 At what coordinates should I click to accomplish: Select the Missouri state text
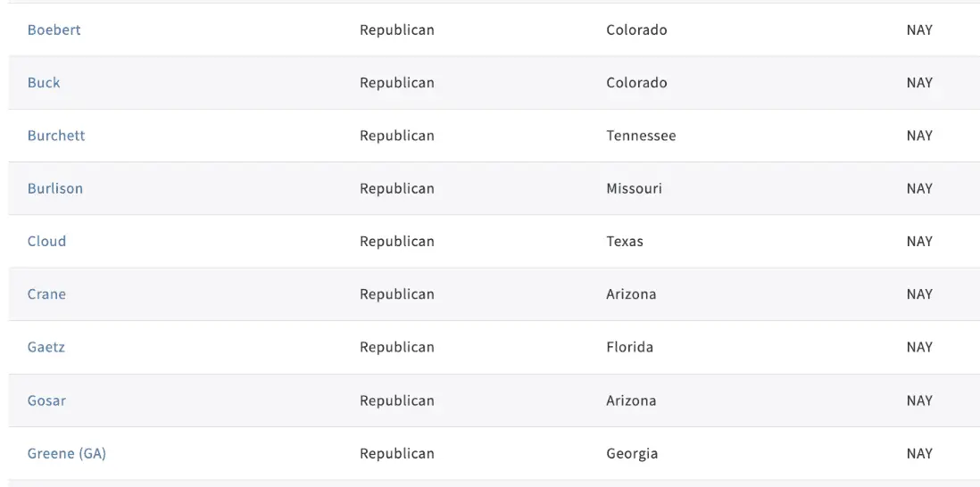click(634, 188)
